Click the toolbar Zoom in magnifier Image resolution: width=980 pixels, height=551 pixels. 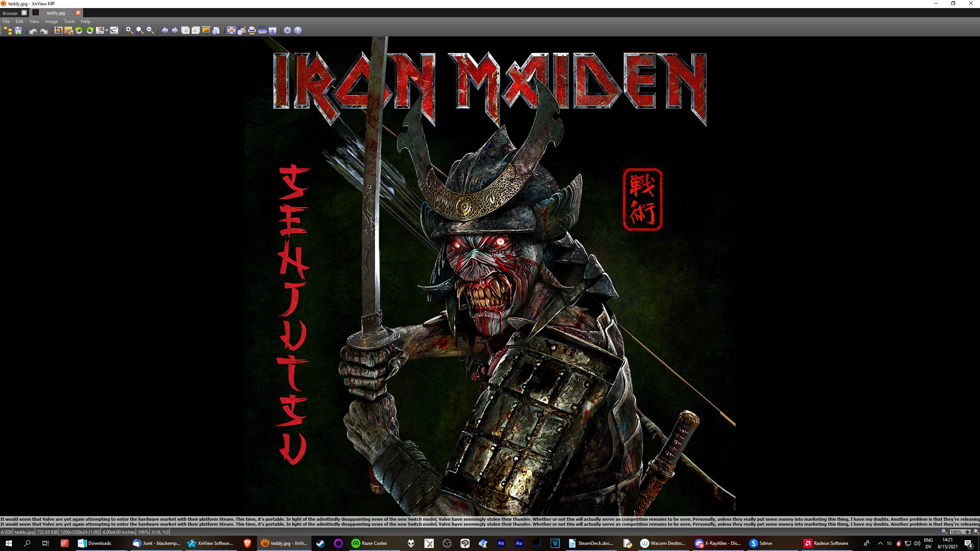[129, 31]
